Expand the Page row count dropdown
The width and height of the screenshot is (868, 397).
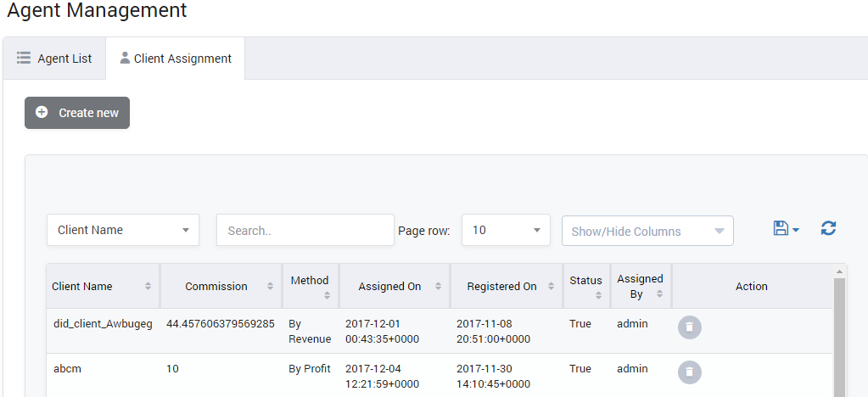pos(507,230)
